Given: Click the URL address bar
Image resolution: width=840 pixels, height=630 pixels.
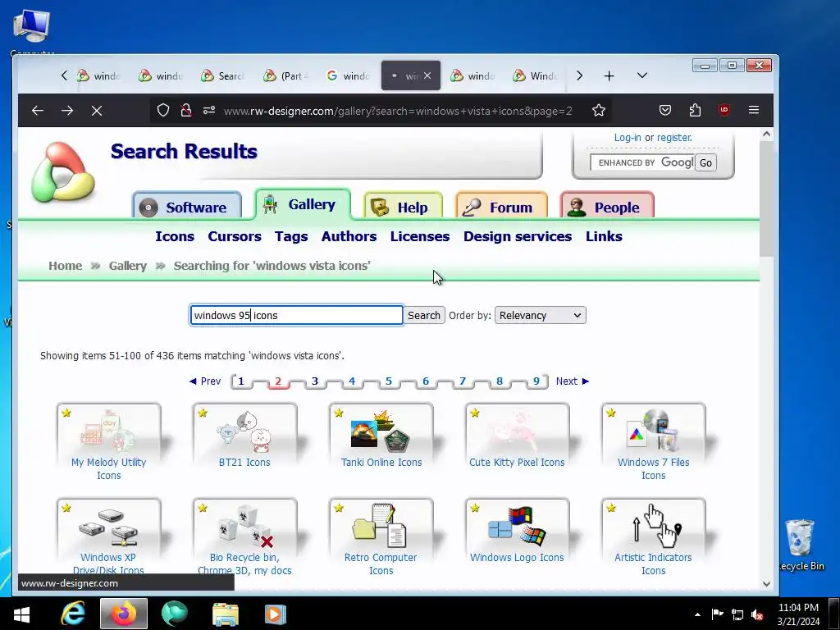Looking at the screenshot, I should point(398,111).
